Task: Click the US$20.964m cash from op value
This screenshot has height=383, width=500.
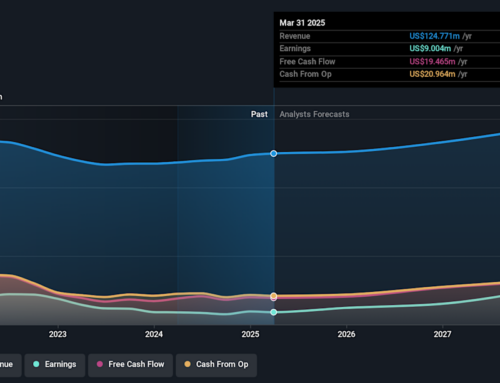Action: [x=432, y=74]
